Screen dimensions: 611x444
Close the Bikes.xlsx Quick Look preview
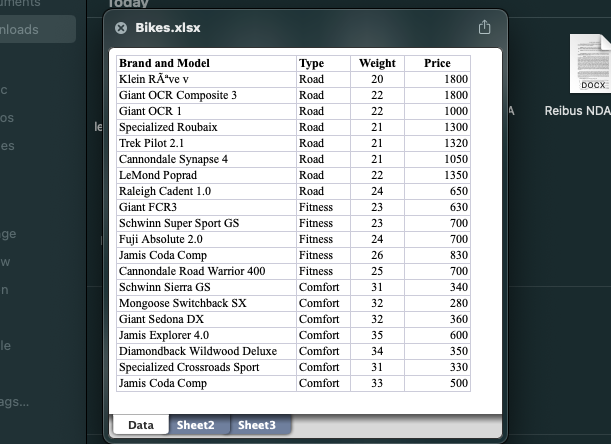point(121,28)
